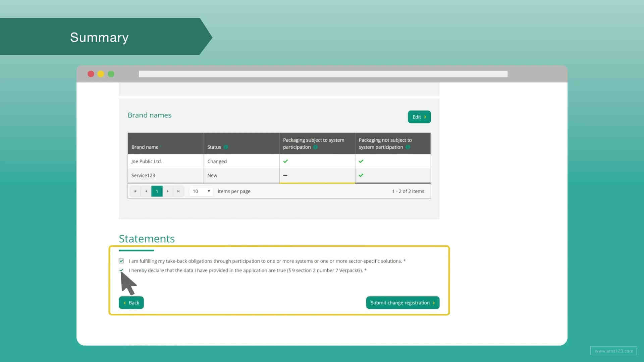
Task: Click the Edit button for Brand names
Action: pos(419,117)
